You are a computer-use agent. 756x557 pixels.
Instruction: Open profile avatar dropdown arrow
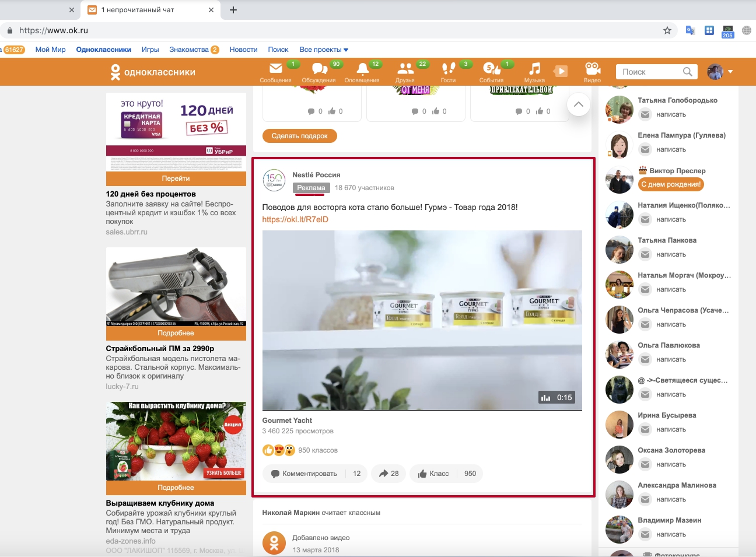[730, 72]
